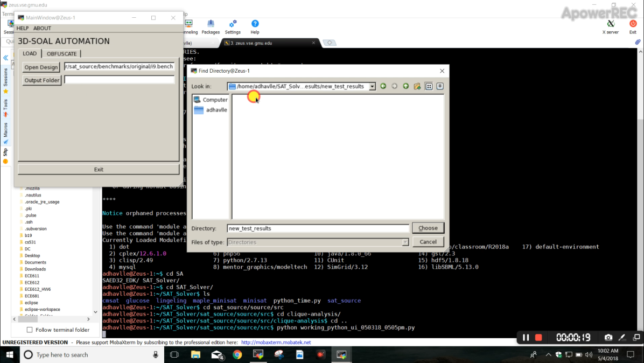
Task: Go to the parent directory in Find Directory
Action: [x=406, y=86]
